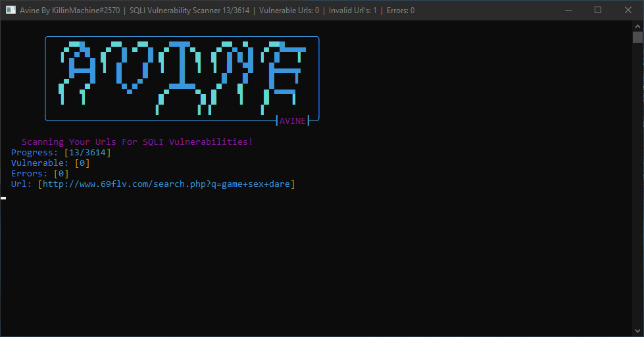Image resolution: width=644 pixels, height=337 pixels.
Task: Maximize the Avine scanner window
Action: click(598, 11)
